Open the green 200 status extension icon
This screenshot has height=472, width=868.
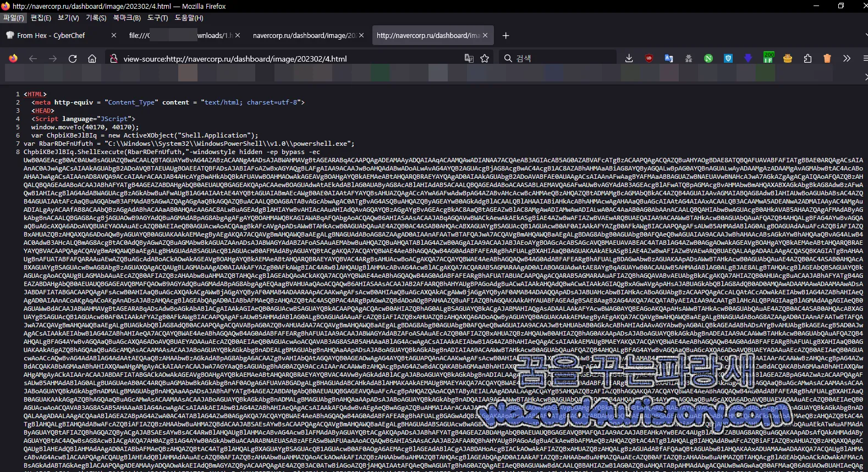coord(768,57)
